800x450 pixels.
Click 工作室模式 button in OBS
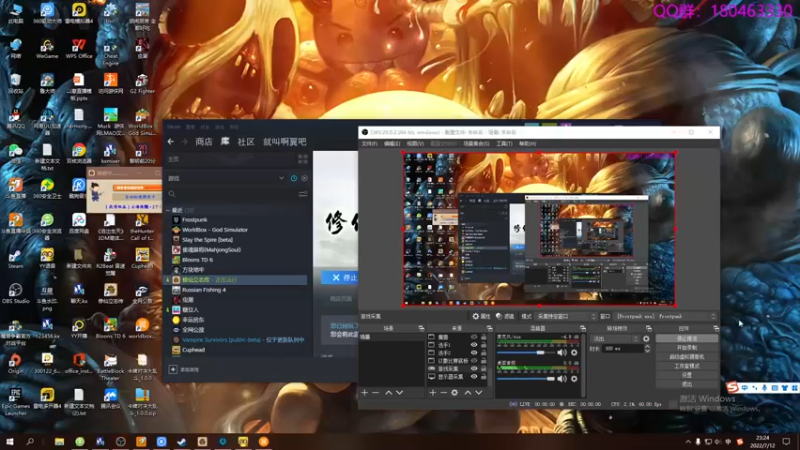[x=687, y=366]
